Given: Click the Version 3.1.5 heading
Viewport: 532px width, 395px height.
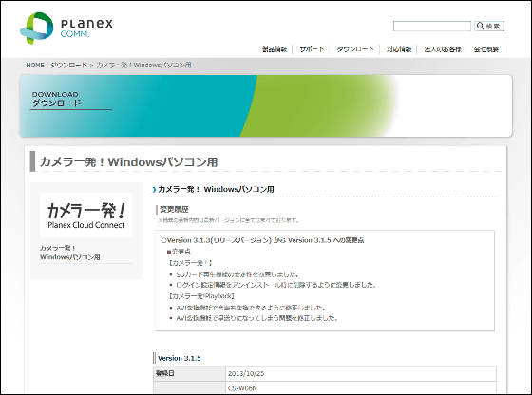Looking at the screenshot, I should (x=180, y=358).
